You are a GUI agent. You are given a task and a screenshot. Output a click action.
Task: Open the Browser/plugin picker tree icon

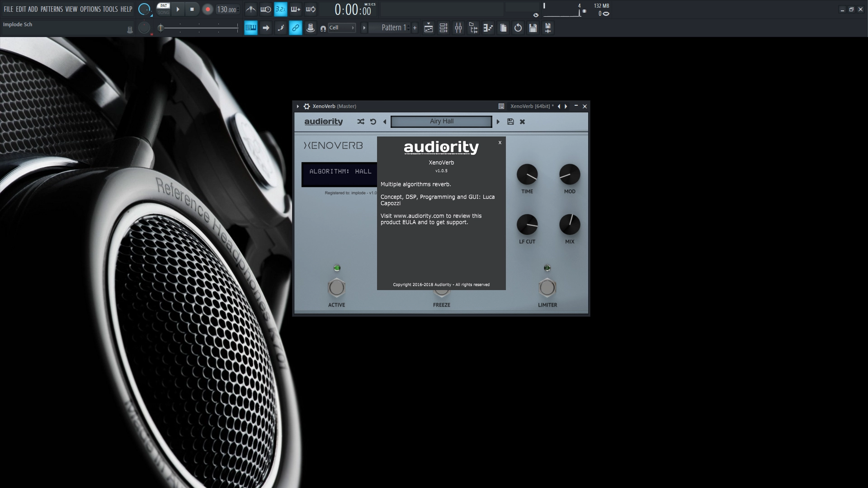click(x=473, y=28)
